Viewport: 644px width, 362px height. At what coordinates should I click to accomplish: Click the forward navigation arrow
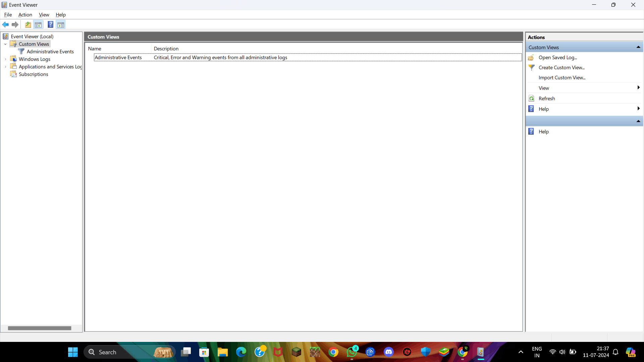pyautogui.click(x=15, y=24)
